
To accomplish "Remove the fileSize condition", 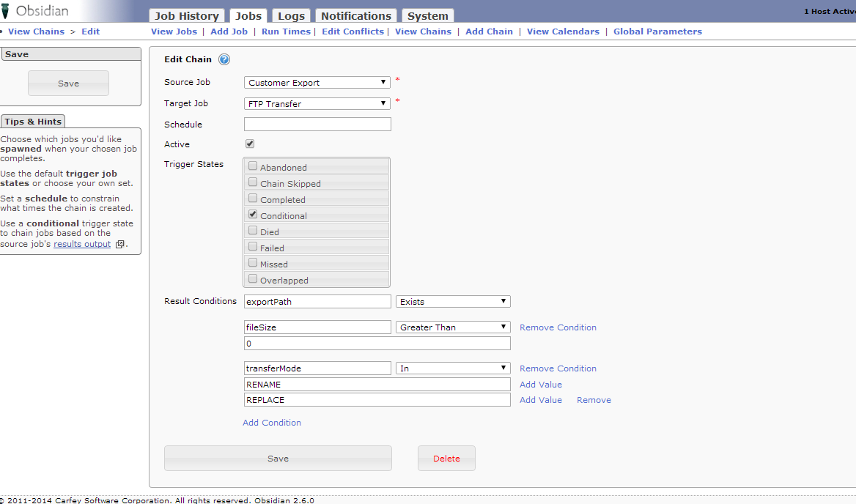I will (x=558, y=327).
